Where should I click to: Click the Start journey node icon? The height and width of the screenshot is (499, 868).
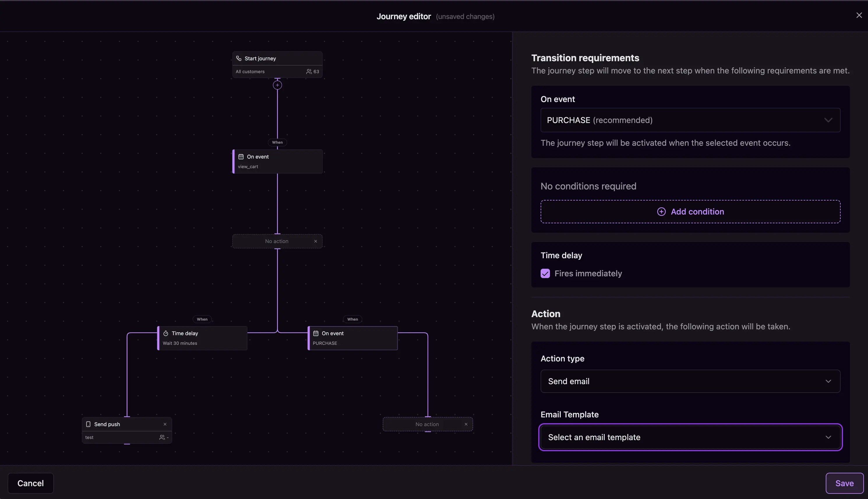click(239, 59)
